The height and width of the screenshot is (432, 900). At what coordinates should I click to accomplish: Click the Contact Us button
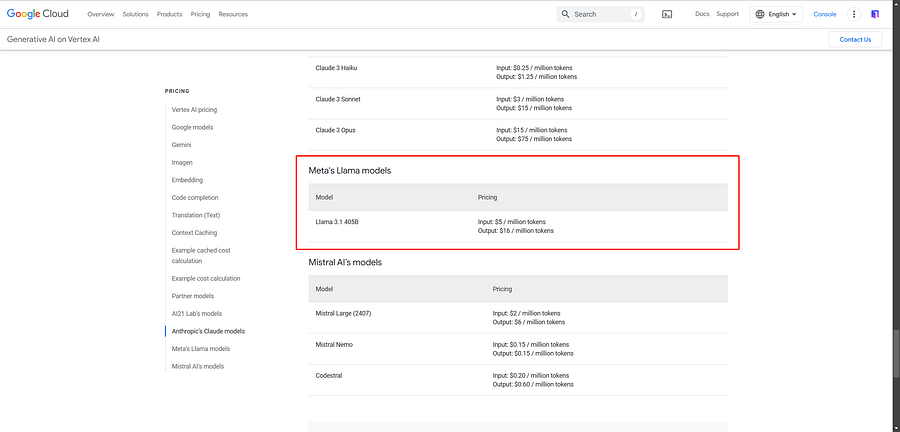pyautogui.click(x=855, y=40)
